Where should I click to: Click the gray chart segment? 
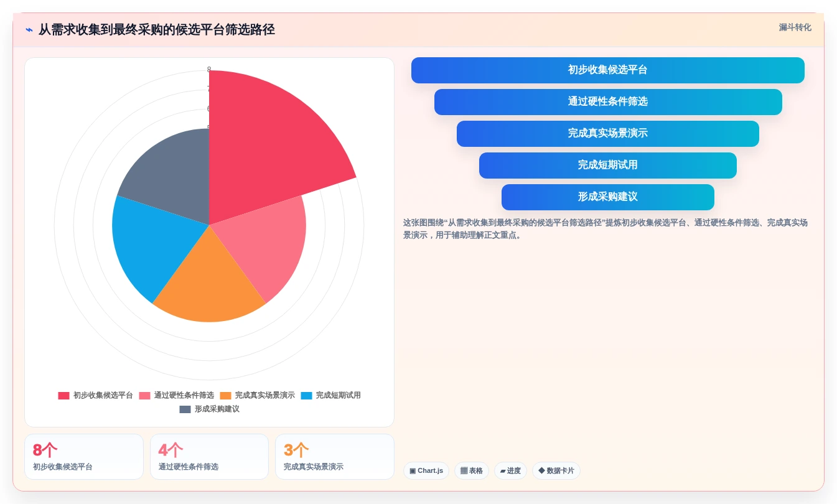[x=174, y=177]
